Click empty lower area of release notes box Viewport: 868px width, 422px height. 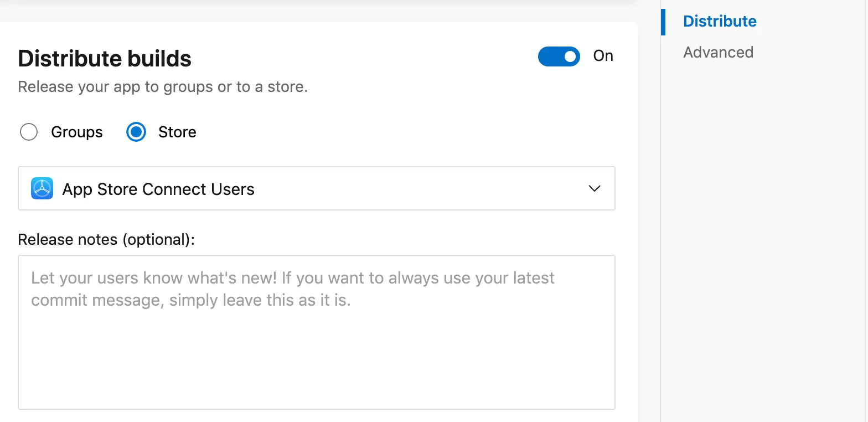tap(316, 371)
